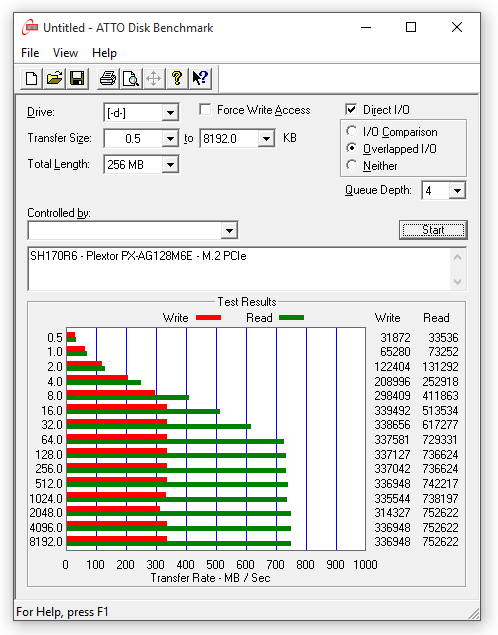Click Transfer Rate - MB / Sec axis label

click(210, 578)
